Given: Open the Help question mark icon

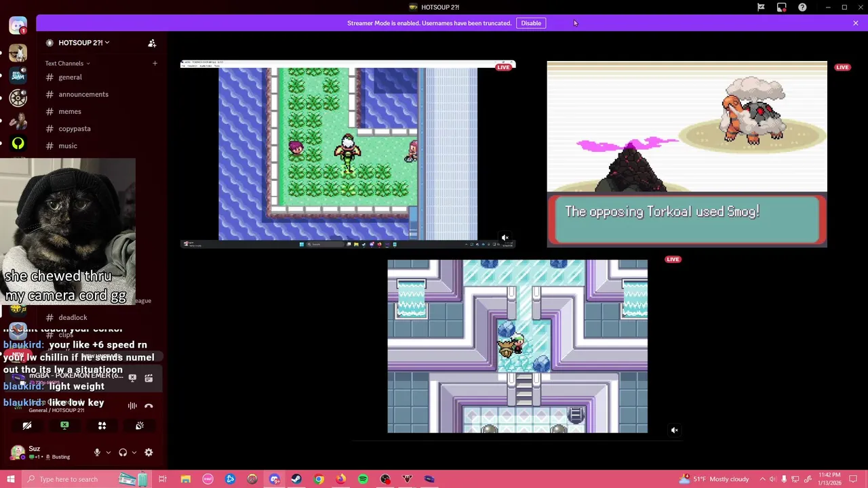Looking at the screenshot, I should click(802, 7).
